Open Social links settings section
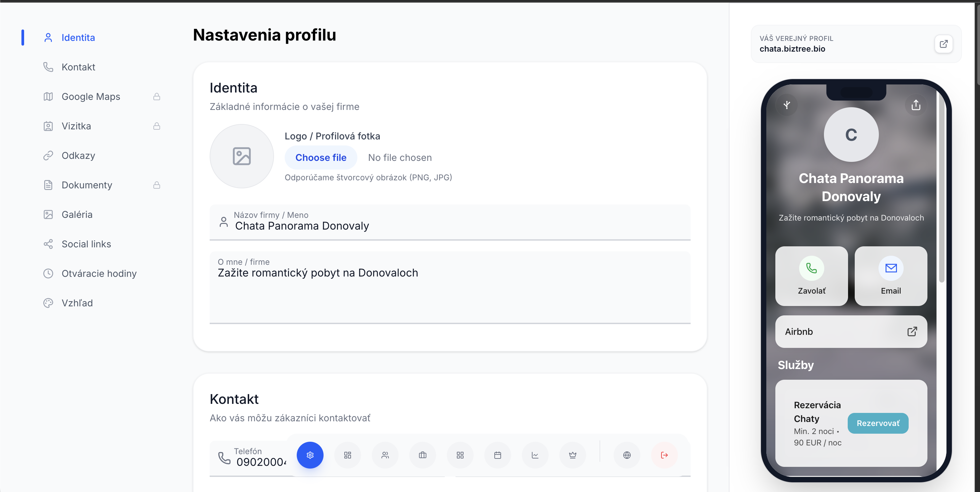 coord(86,244)
